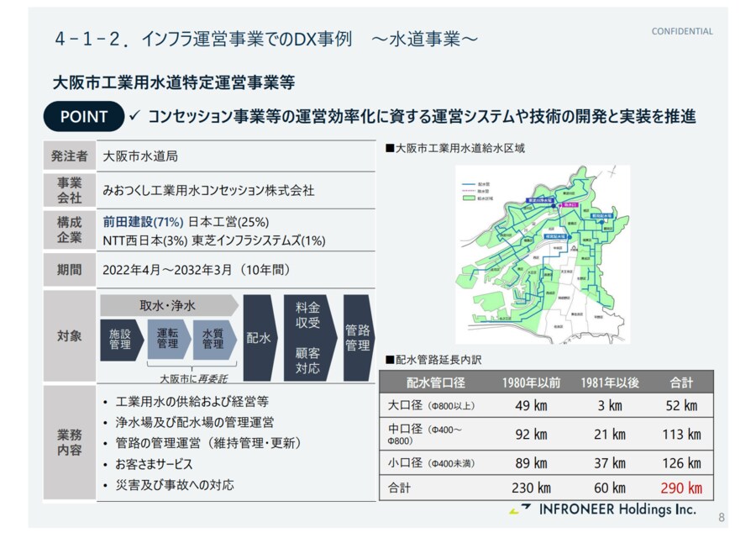This screenshot has height=533, width=756.
Task: Select the 水質管理 chevron block
Action: (213, 338)
